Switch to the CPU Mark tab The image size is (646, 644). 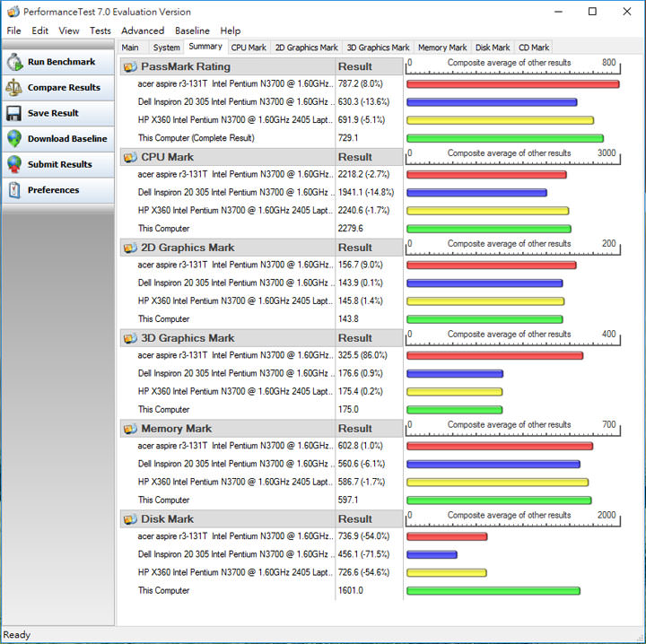[x=249, y=48]
